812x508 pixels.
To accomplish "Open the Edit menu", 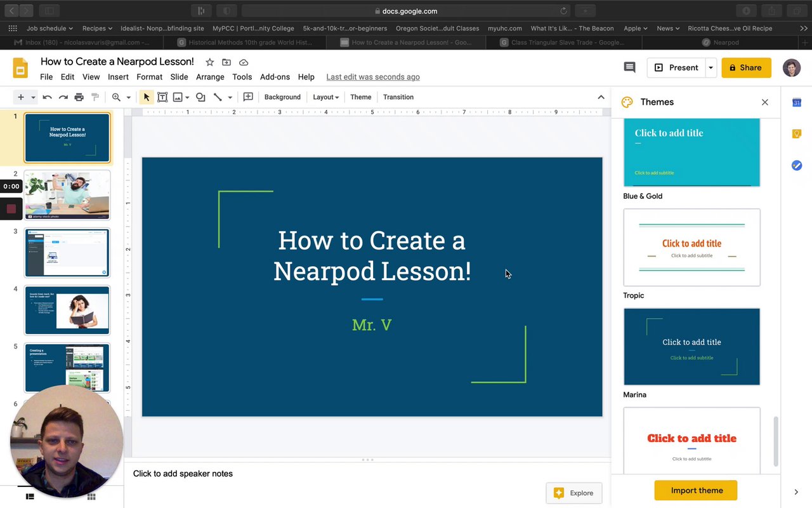I will [x=67, y=77].
